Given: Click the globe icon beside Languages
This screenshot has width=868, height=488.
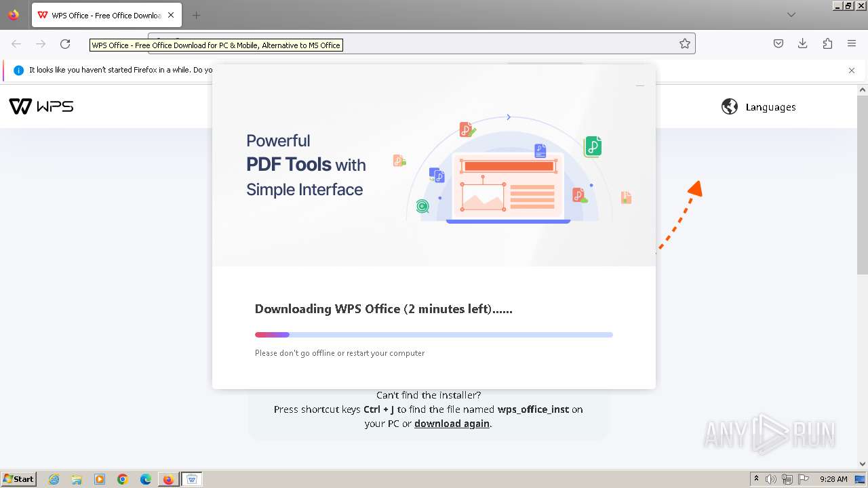Looking at the screenshot, I should (x=730, y=106).
